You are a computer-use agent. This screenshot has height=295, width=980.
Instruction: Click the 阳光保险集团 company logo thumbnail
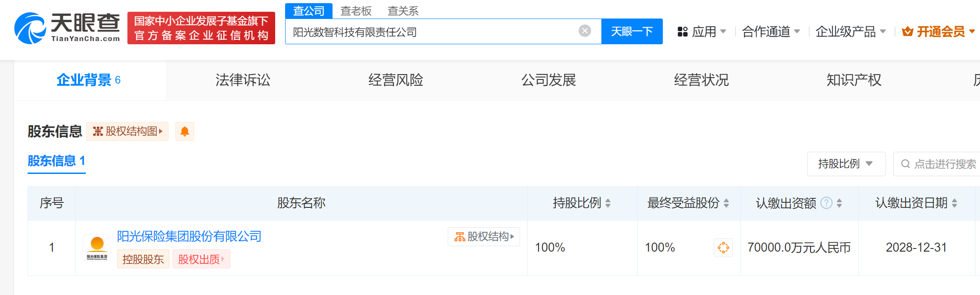[x=97, y=247]
